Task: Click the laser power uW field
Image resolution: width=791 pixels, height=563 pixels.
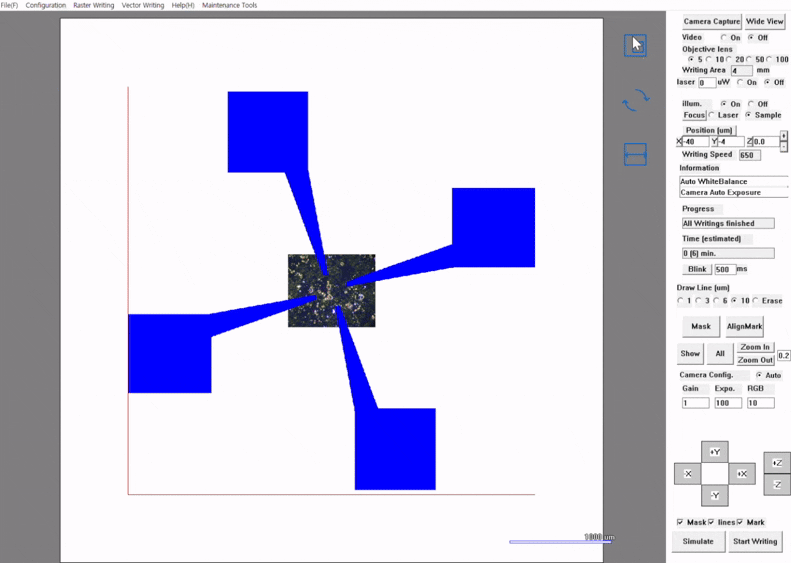Action: point(707,82)
